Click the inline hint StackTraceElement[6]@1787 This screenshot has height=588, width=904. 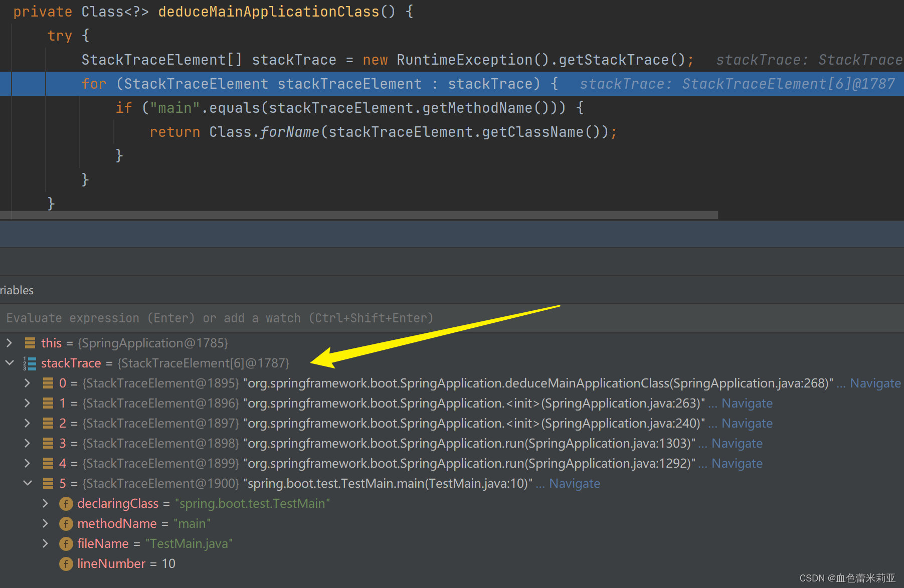(788, 84)
